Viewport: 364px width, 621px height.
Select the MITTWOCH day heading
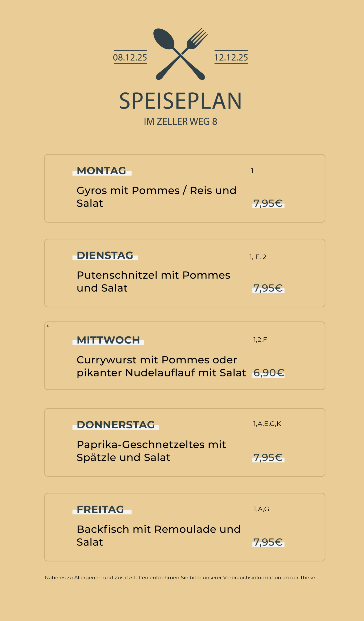pyautogui.click(x=108, y=340)
